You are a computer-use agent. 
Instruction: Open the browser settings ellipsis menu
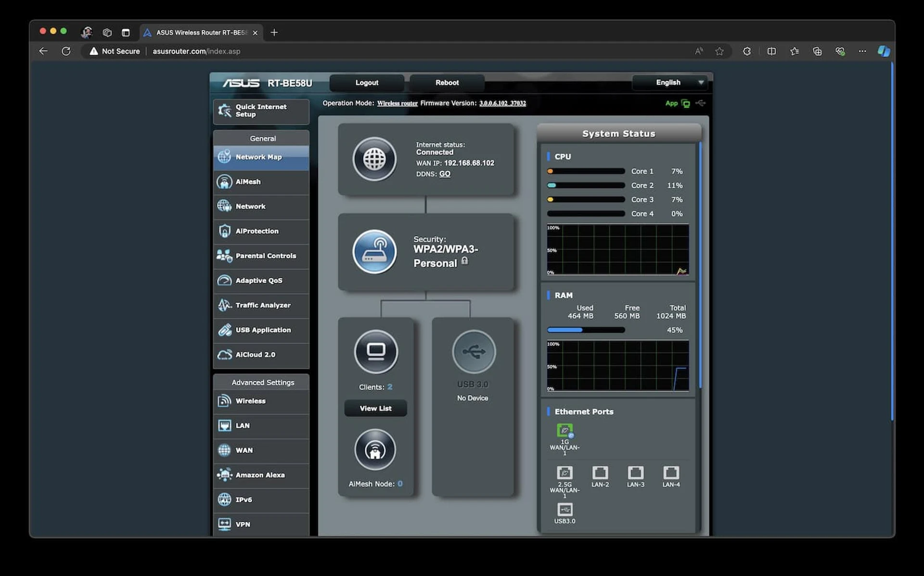tap(862, 51)
